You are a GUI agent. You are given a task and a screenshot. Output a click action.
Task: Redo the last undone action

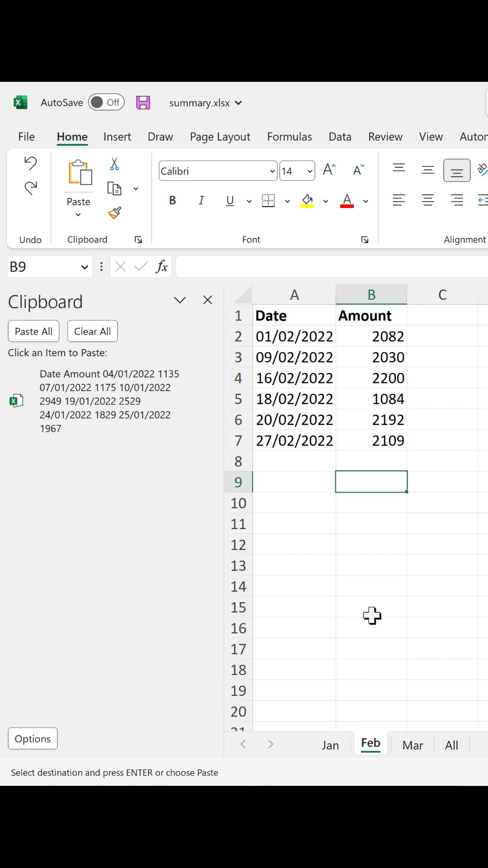tap(30, 188)
